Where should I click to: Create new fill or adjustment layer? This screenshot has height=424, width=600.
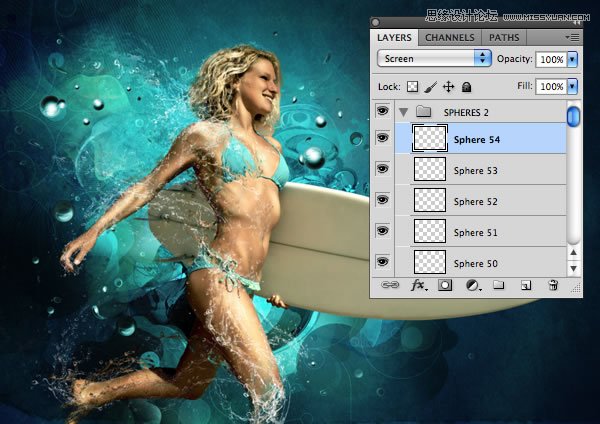[473, 285]
